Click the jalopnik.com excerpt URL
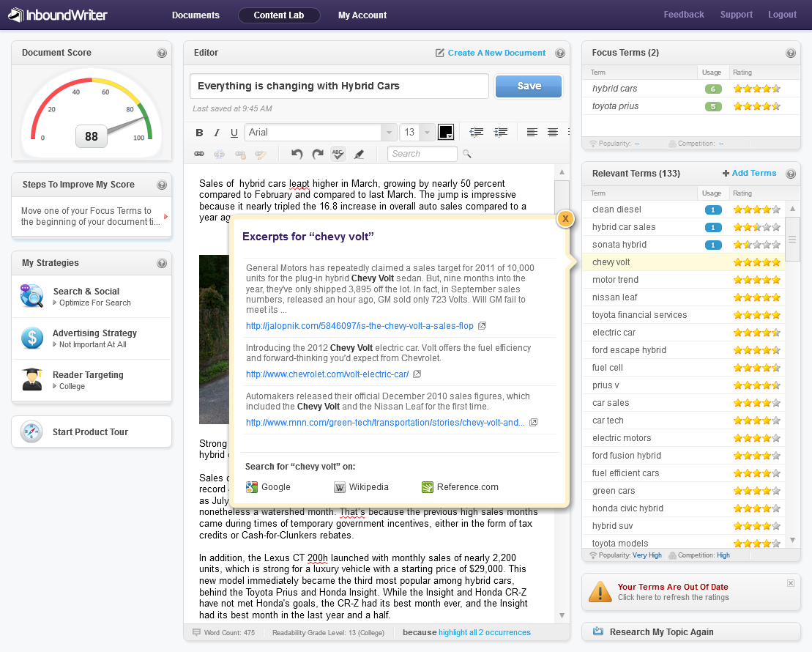This screenshot has width=812, height=652. point(360,326)
